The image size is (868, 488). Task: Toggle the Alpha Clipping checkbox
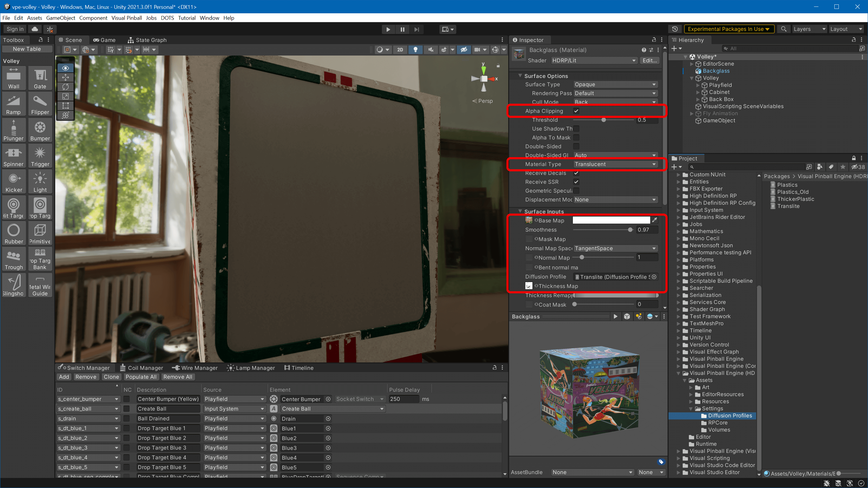point(576,111)
